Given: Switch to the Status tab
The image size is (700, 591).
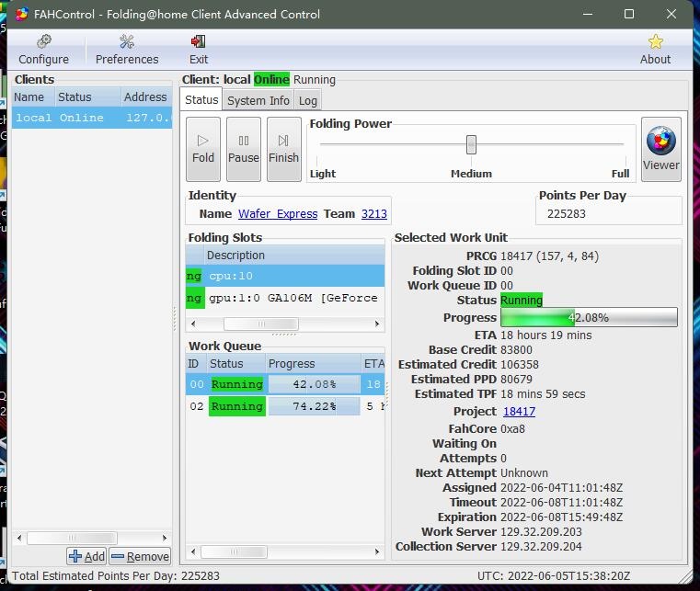Looking at the screenshot, I should (x=201, y=100).
